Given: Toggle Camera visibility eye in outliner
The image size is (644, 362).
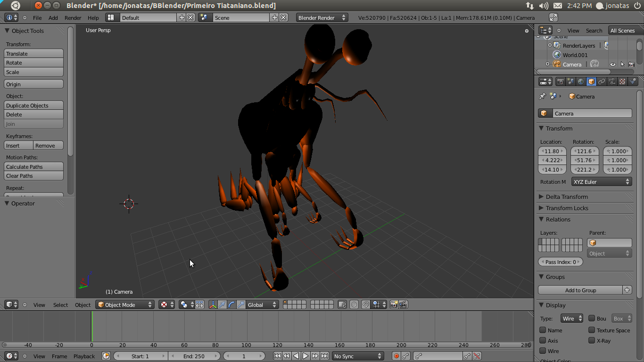Looking at the screenshot, I should 613,65.
